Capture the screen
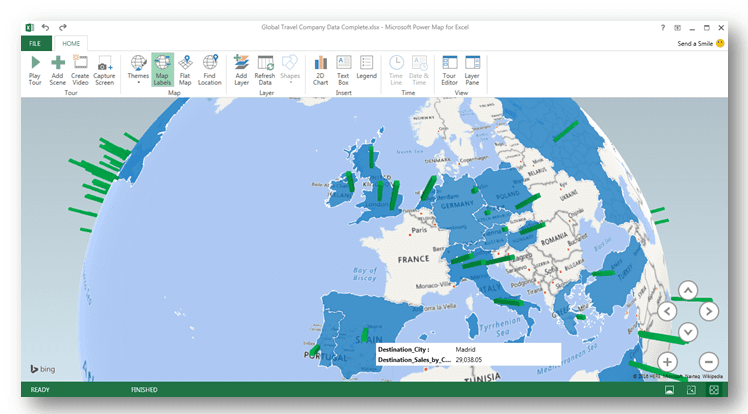 (104, 71)
